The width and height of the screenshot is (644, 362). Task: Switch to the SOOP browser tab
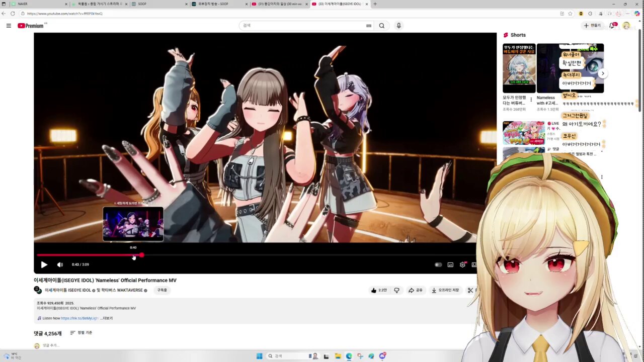pyautogui.click(x=158, y=4)
